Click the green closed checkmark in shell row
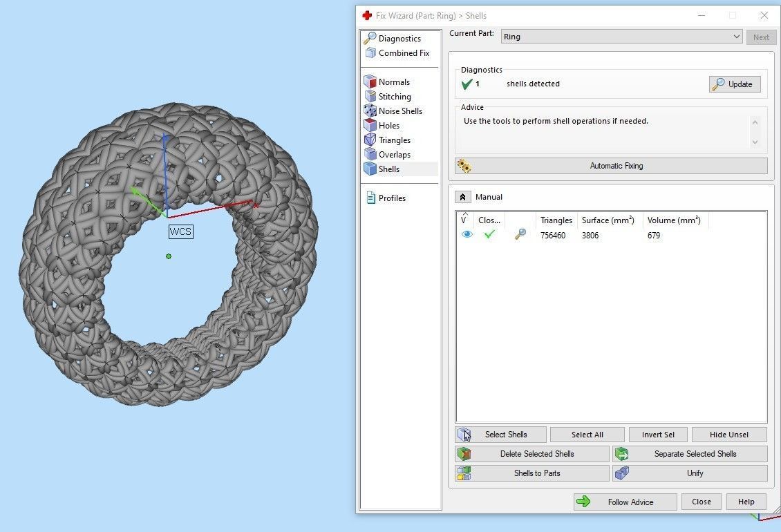781x532 pixels. point(489,234)
